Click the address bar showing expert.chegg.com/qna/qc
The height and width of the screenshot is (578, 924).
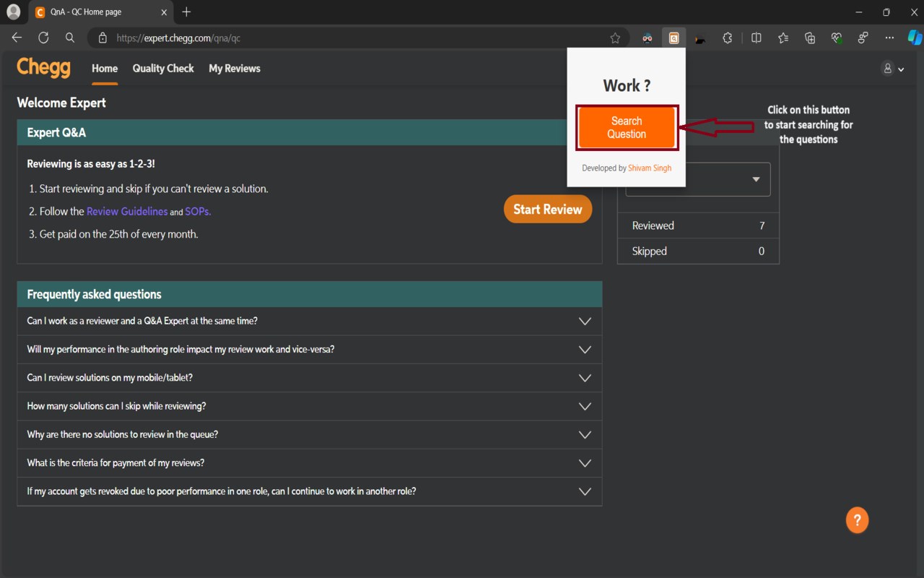(x=357, y=38)
